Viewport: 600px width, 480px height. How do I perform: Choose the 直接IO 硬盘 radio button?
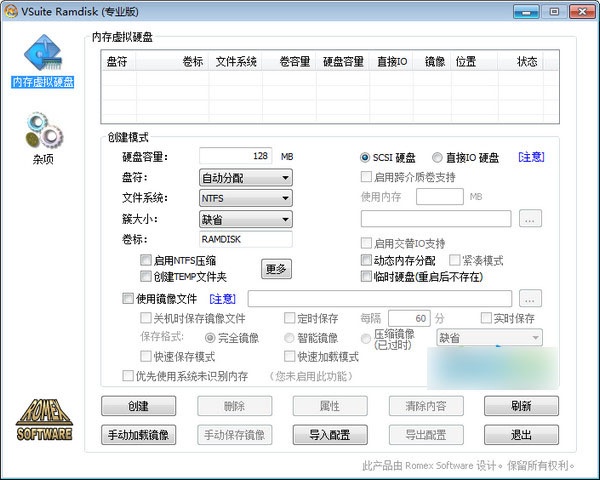(x=437, y=158)
